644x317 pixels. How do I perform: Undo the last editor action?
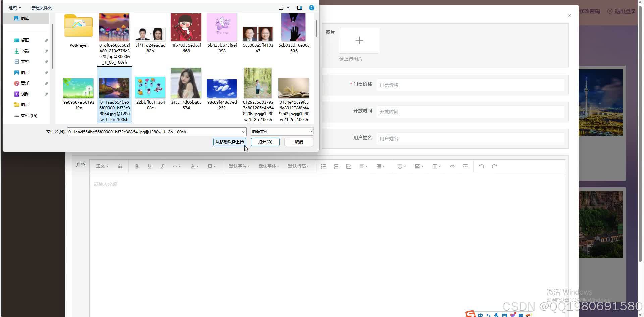(x=481, y=166)
